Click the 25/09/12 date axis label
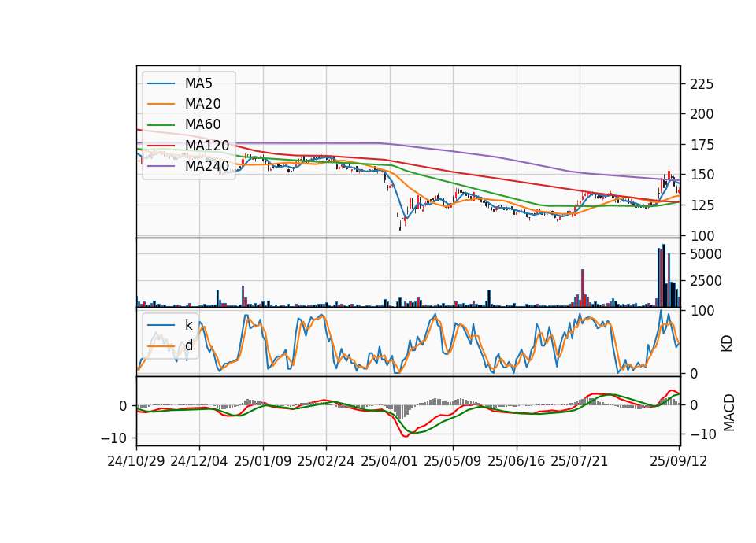This screenshot has width=756, height=543. tap(678, 461)
